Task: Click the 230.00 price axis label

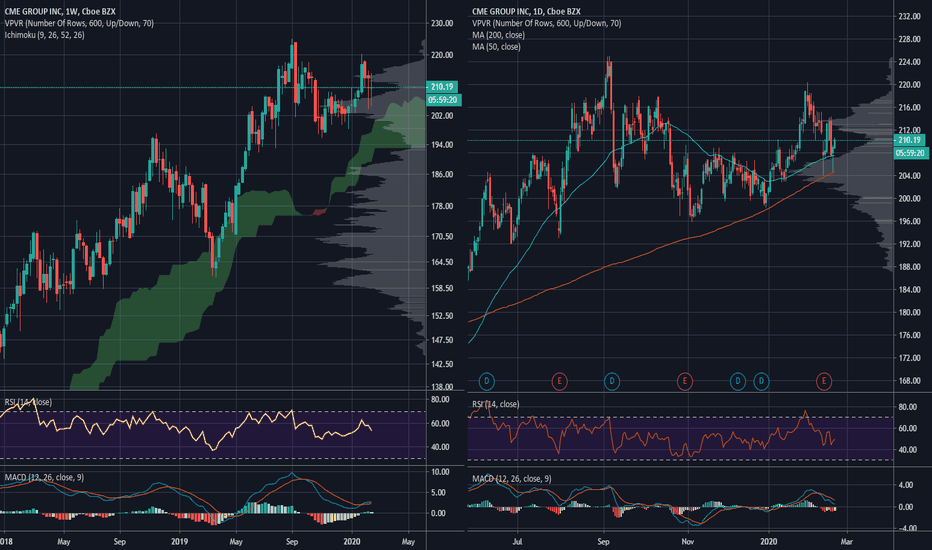Action: 442,23
